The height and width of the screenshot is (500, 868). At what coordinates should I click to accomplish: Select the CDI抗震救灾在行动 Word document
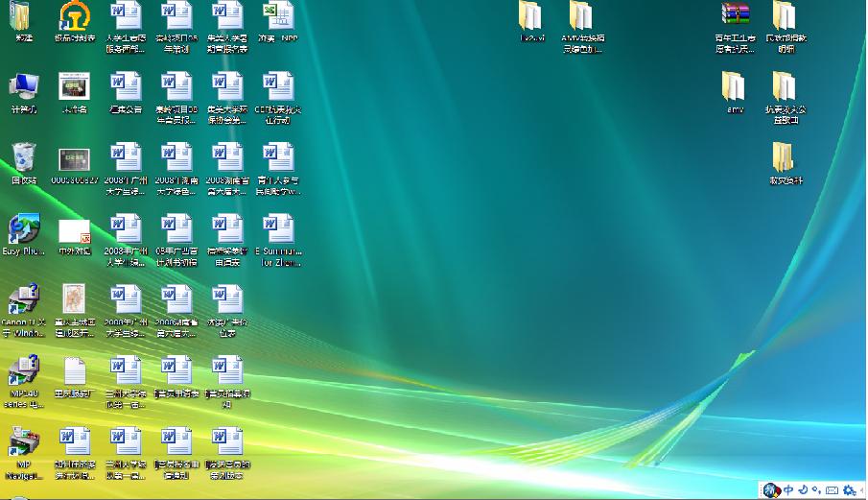[278, 87]
